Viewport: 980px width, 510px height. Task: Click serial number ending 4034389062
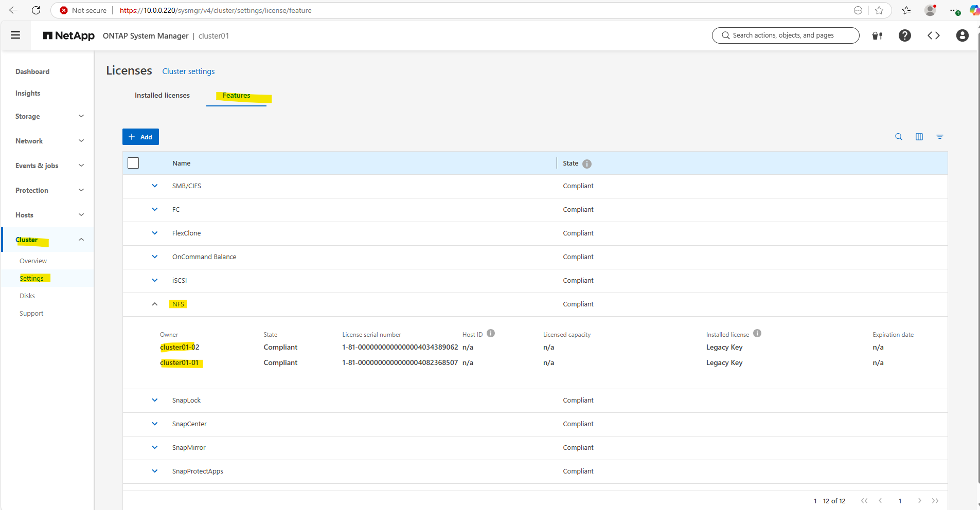click(400, 347)
